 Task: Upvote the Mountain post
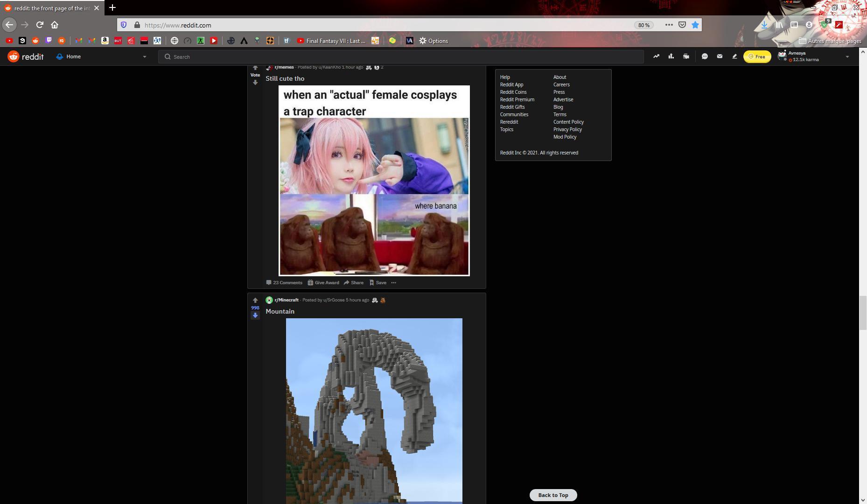click(x=255, y=300)
